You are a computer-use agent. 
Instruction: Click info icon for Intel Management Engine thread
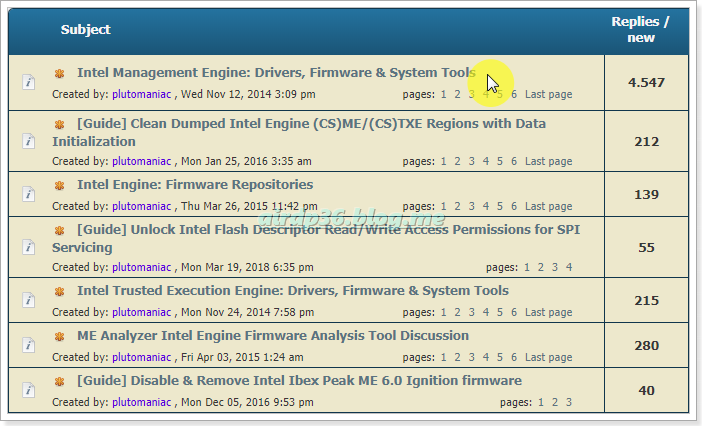[29, 82]
